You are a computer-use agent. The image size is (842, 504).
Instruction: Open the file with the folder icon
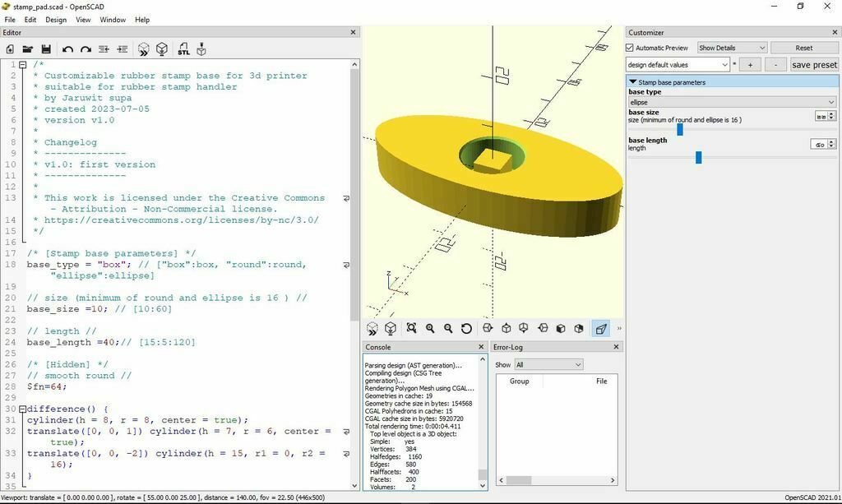click(28, 49)
